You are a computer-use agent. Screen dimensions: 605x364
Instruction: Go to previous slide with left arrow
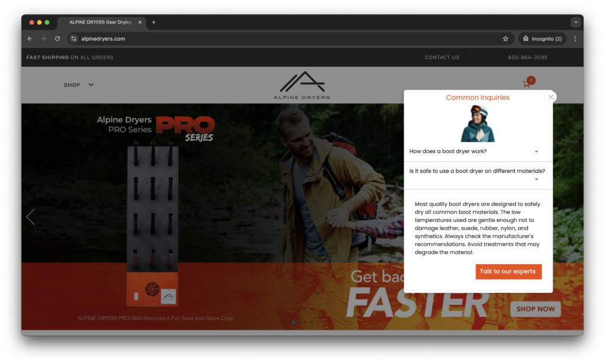pos(31,217)
